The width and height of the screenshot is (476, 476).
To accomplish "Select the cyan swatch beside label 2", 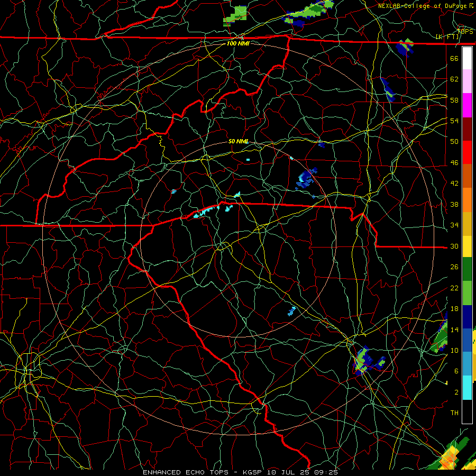I will point(467,387).
